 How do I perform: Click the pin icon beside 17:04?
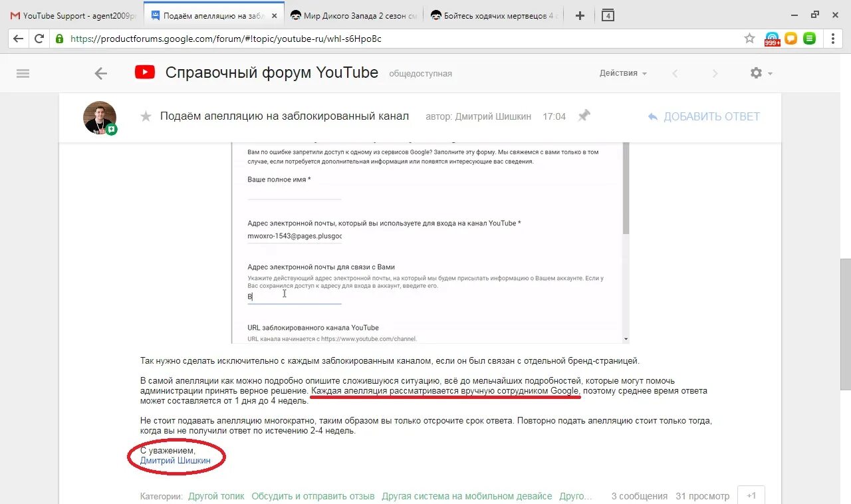(584, 116)
